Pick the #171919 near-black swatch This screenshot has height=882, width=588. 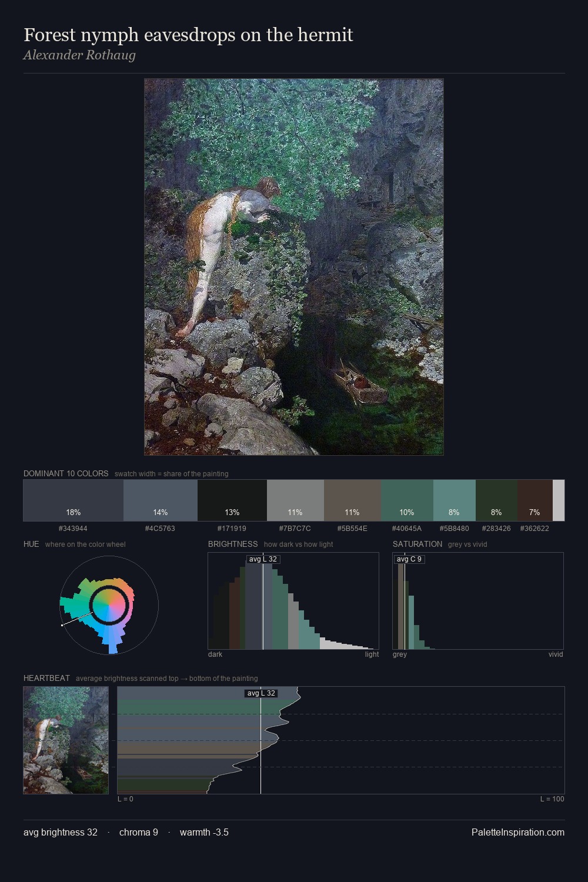coord(232,500)
